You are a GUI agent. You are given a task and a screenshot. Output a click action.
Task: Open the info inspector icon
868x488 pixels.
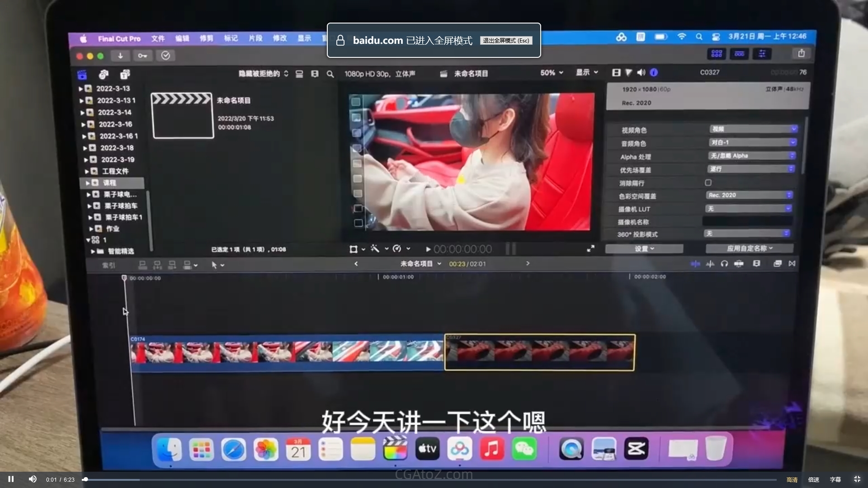point(654,72)
